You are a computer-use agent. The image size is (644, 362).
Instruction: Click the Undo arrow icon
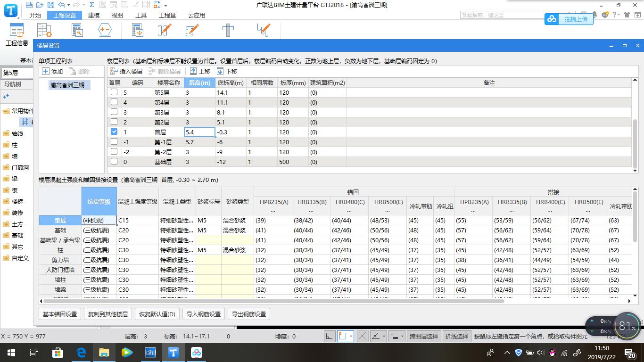point(61,5)
